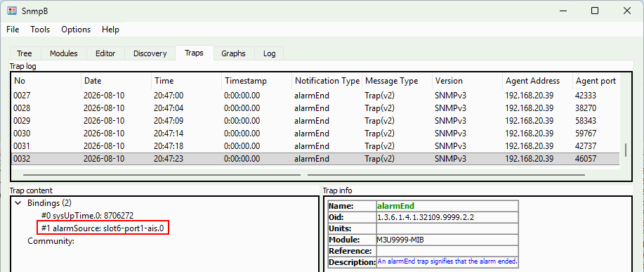
Task: Select the sysUpTime.0 binding entry
Action: [87, 215]
